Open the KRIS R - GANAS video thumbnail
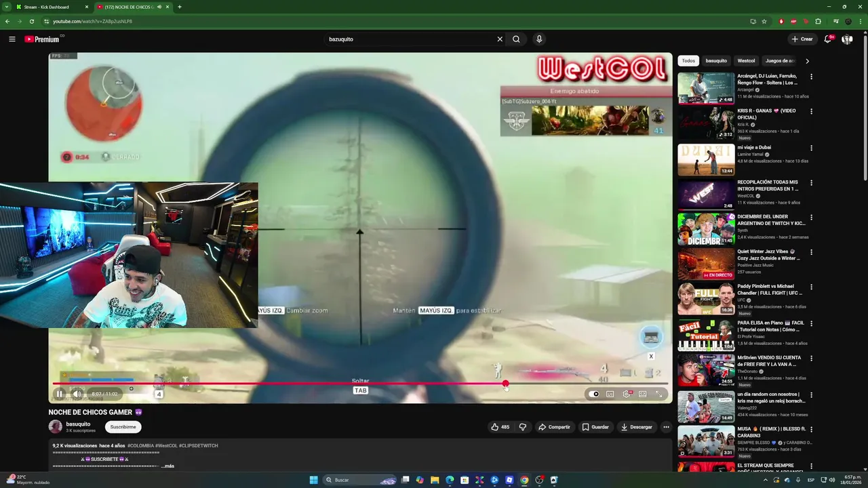This screenshot has width=868, height=488. [x=706, y=123]
